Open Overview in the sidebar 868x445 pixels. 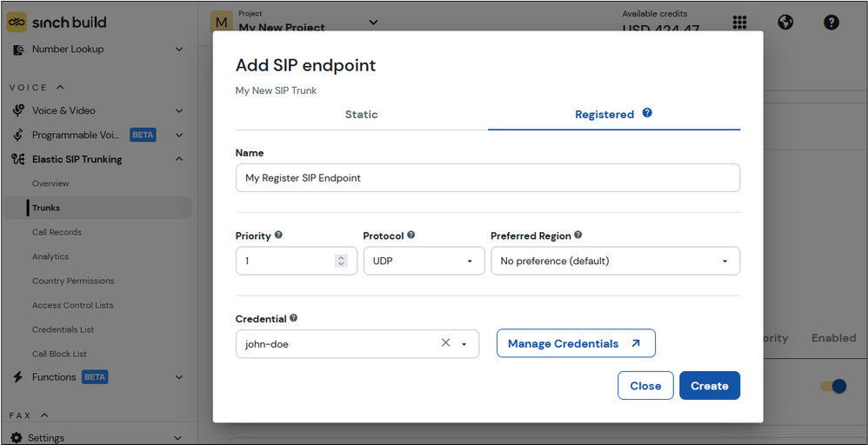50,183
